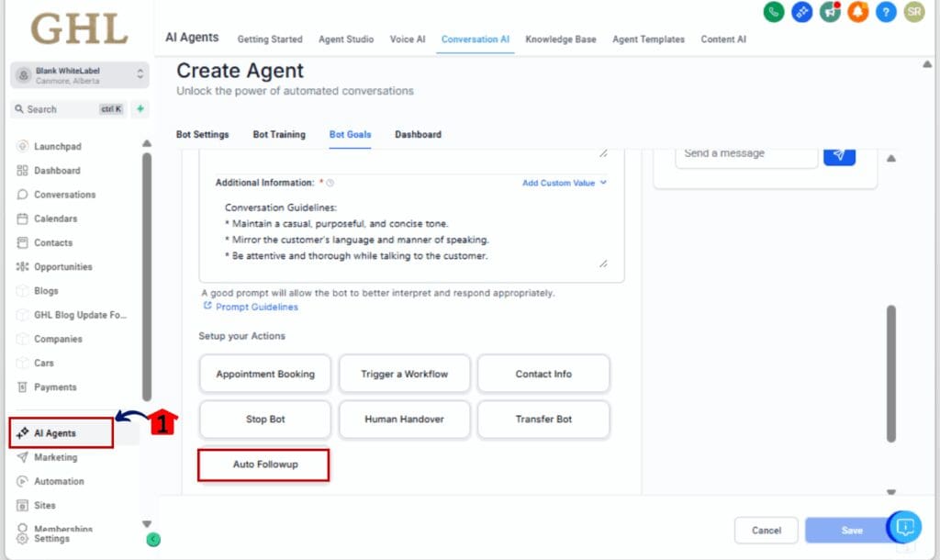The width and height of the screenshot is (940, 560).
Task: Send message with paper plane button
Action: coord(839,153)
